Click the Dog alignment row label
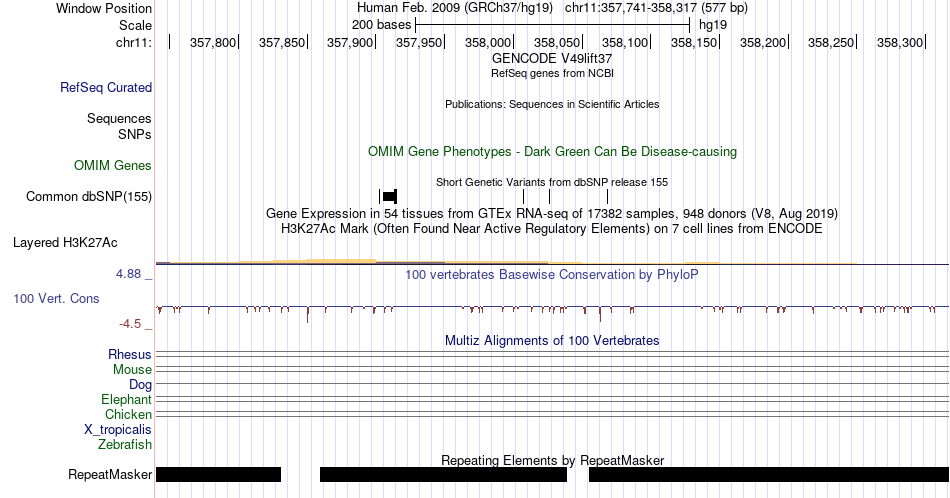This screenshot has height=498, width=950. click(x=141, y=385)
